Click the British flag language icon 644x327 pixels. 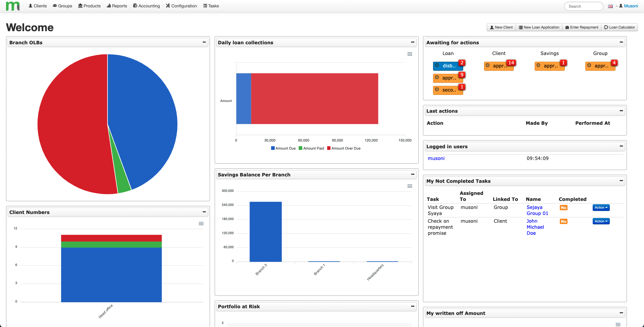coord(610,6)
